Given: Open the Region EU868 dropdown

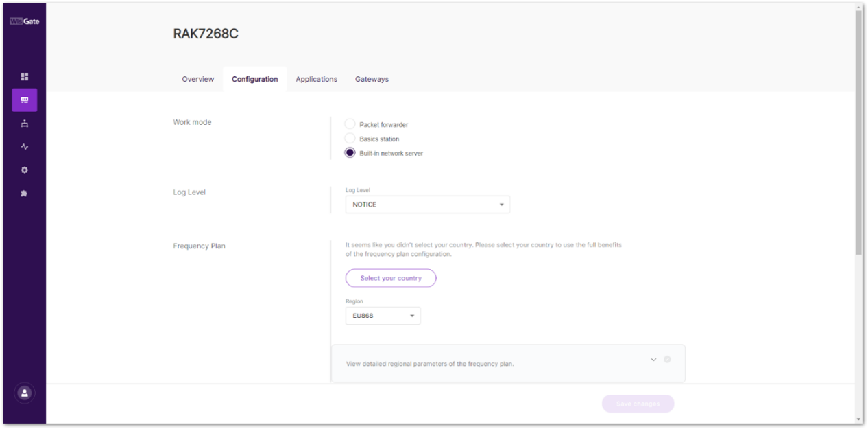Looking at the screenshot, I should (383, 316).
